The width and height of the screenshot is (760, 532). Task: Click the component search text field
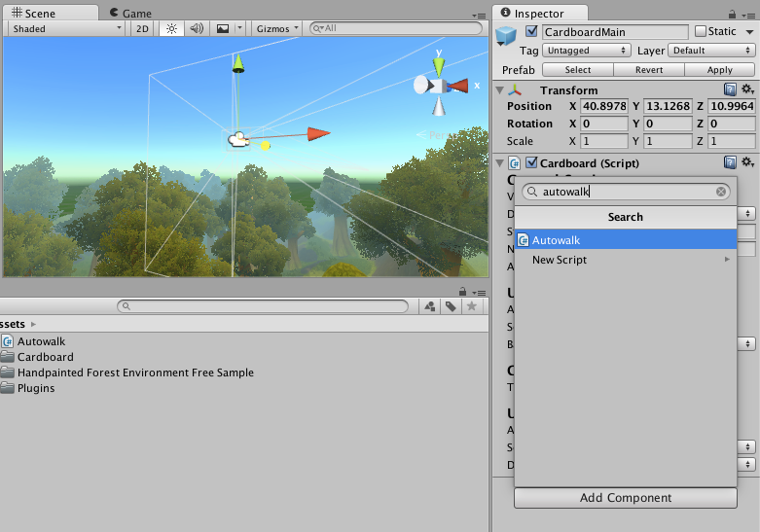626,192
